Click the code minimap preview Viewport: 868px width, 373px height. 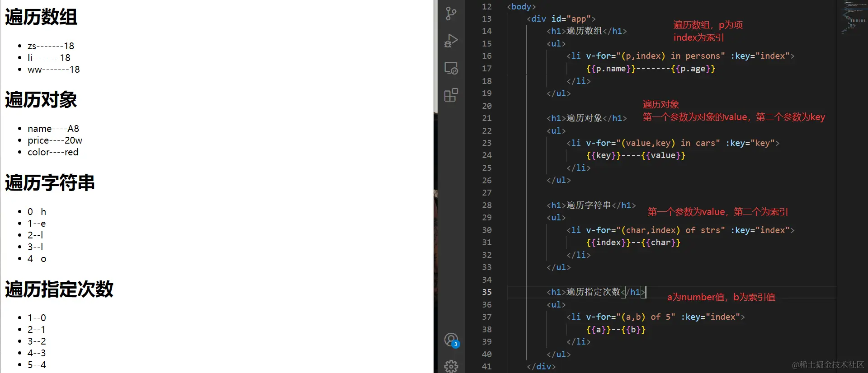coord(854,17)
